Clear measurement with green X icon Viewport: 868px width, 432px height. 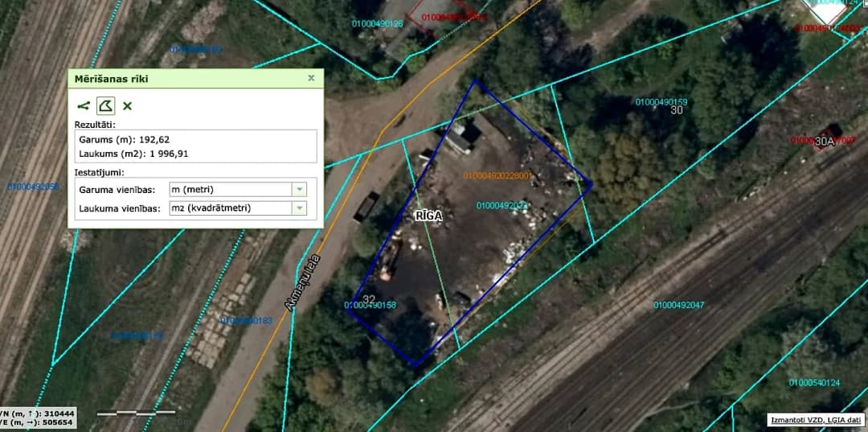(x=127, y=105)
